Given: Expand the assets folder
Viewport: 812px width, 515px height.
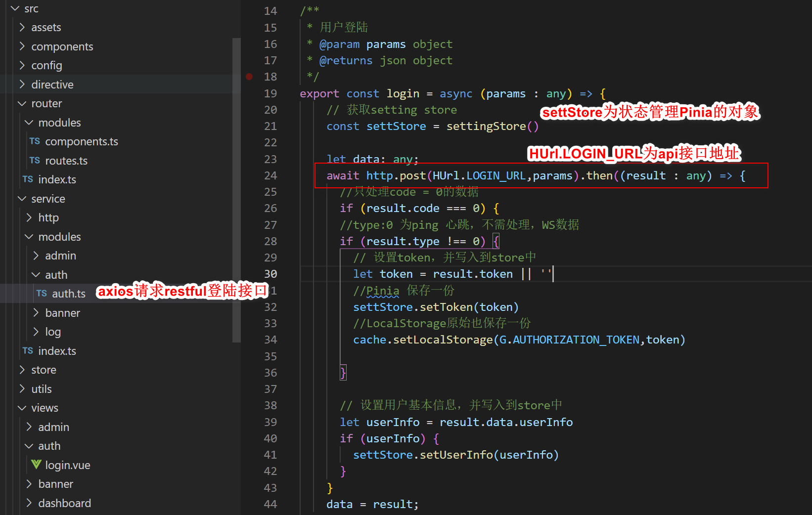Looking at the screenshot, I should click(x=23, y=27).
